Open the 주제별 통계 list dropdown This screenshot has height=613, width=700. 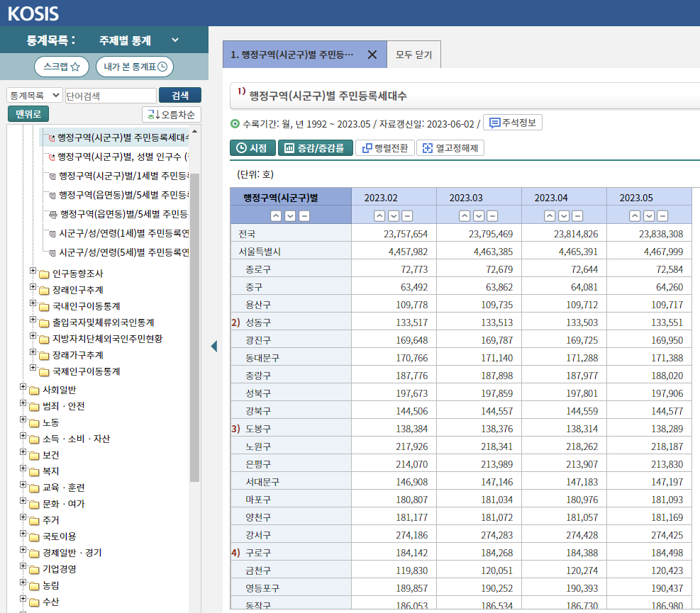[139, 40]
